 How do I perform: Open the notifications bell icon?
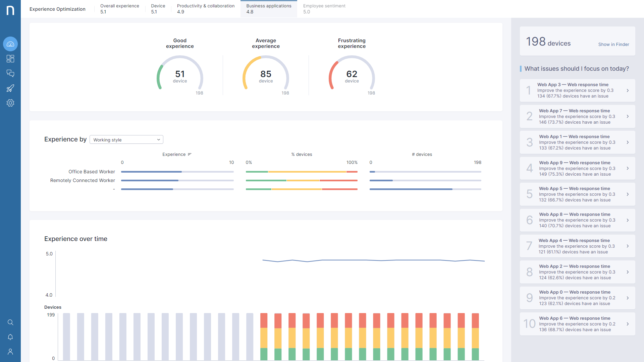(x=10, y=337)
